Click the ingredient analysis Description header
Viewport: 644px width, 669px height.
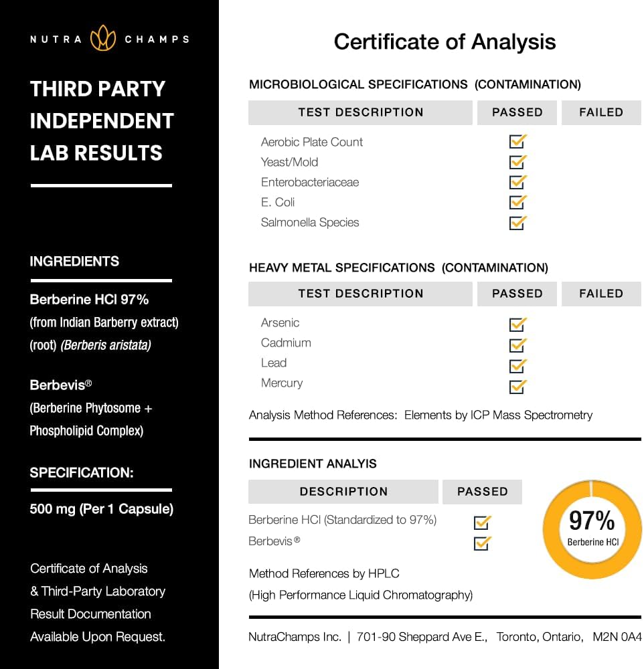(343, 492)
